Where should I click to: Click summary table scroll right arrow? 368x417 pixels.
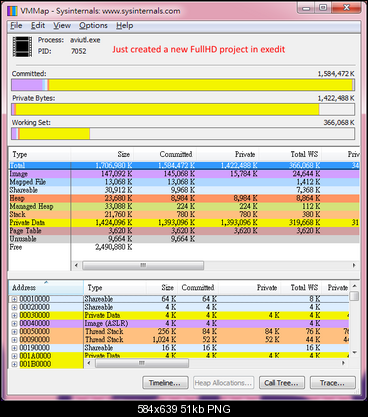pyautogui.click(x=354, y=265)
